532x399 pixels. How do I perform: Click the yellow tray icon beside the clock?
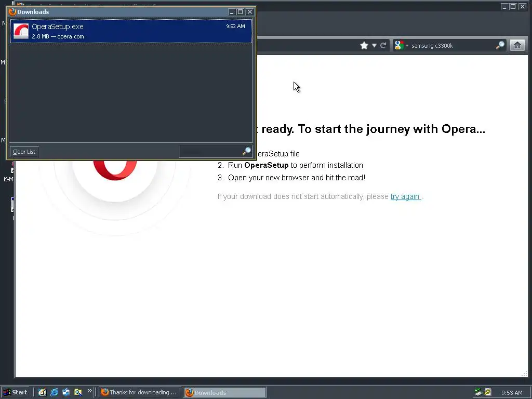click(x=488, y=392)
